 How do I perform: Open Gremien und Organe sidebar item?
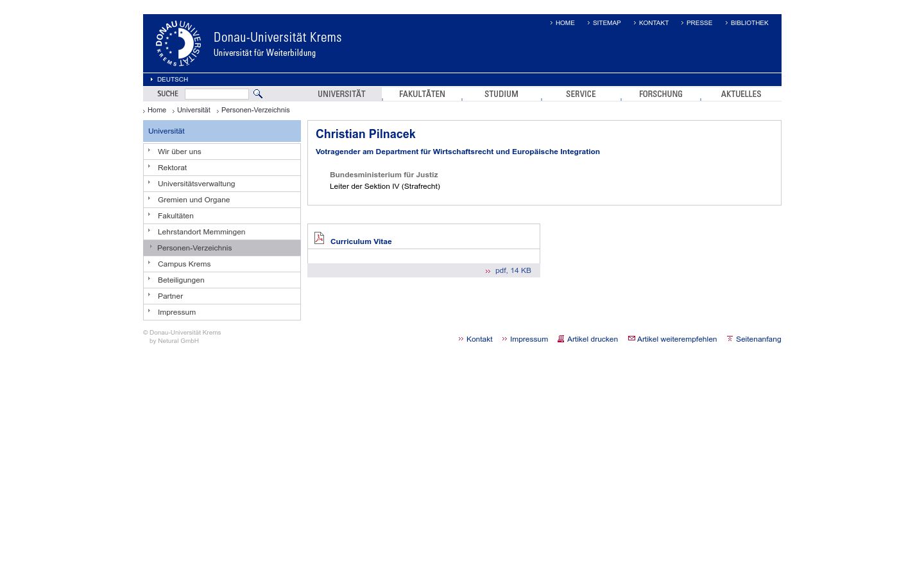click(222, 200)
